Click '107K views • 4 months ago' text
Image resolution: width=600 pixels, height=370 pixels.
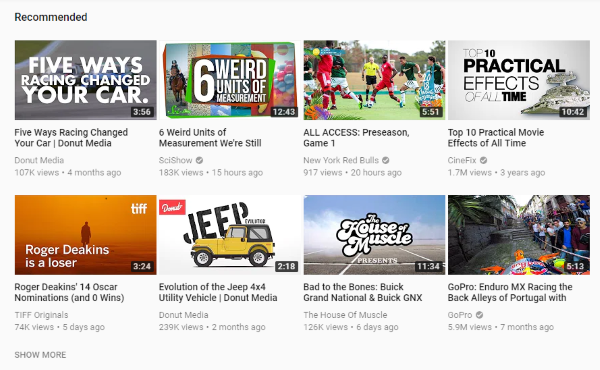click(68, 173)
